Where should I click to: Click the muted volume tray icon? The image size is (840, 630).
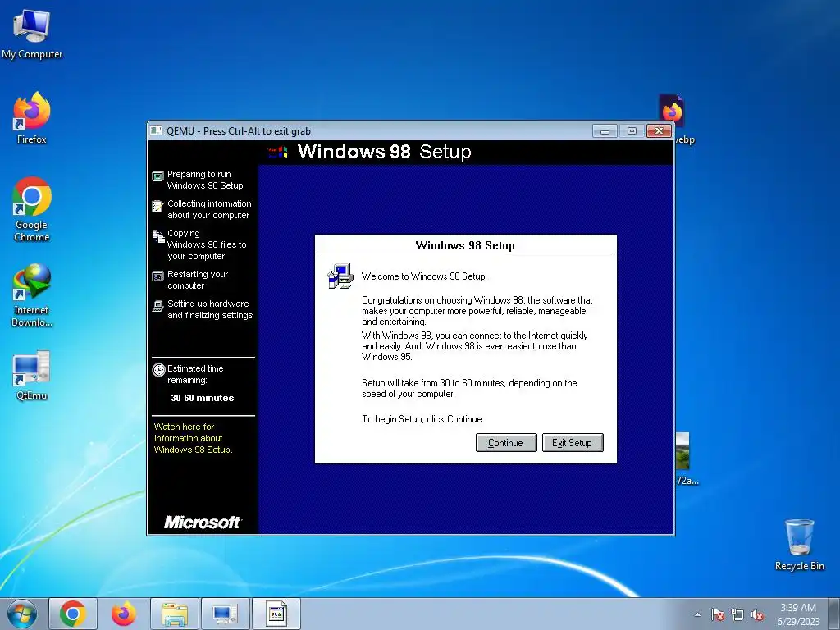pos(757,614)
